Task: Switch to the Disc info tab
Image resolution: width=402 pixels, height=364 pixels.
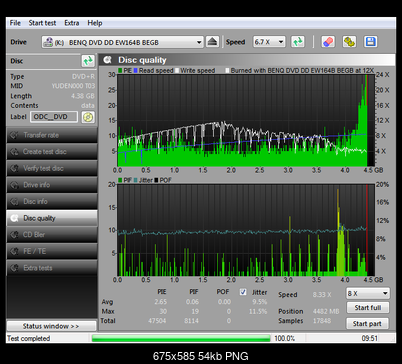Action: (52, 201)
